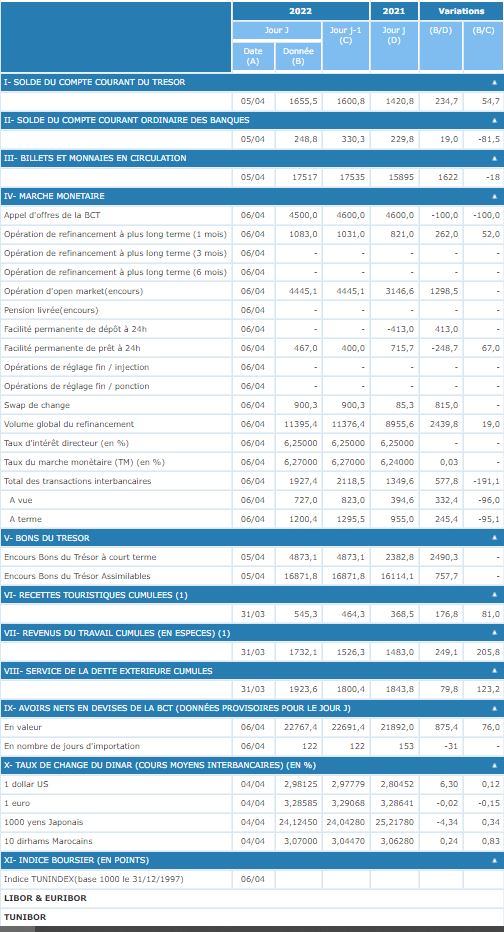Select the Appel d'offres de la BCT row

(x=252, y=215)
